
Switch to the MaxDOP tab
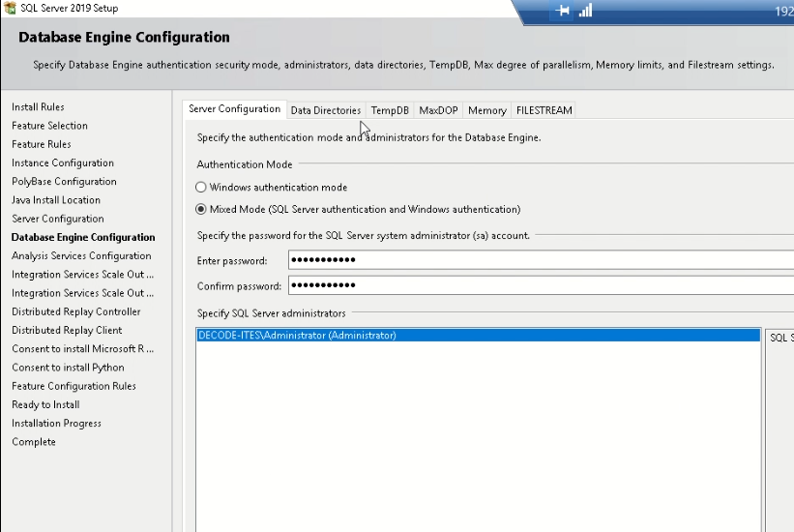(438, 110)
